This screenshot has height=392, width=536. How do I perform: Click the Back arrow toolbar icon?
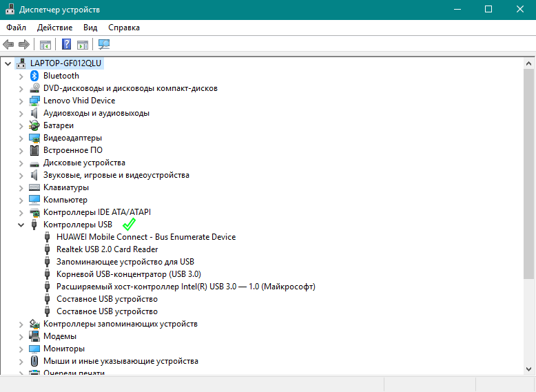[x=8, y=44]
